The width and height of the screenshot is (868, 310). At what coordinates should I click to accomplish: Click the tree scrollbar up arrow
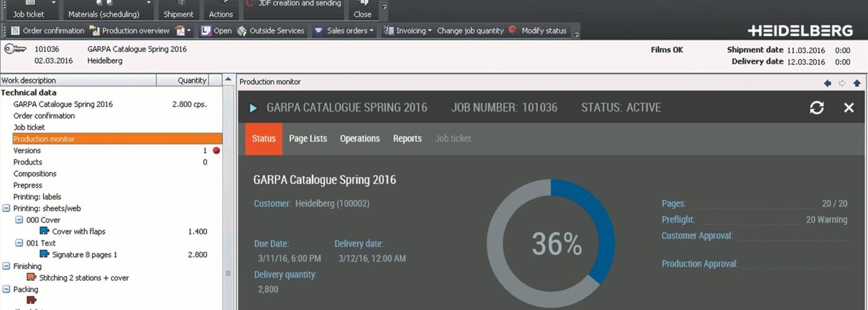[x=228, y=81]
